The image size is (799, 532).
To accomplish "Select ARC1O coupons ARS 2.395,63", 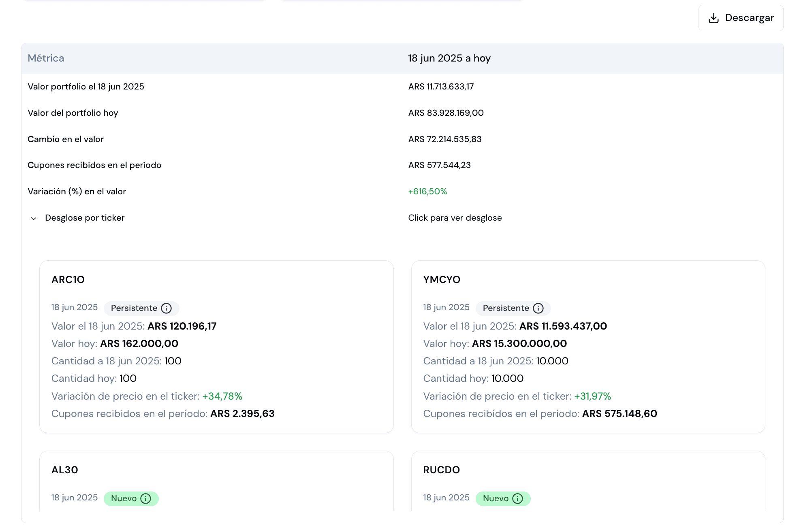I will click(242, 414).
